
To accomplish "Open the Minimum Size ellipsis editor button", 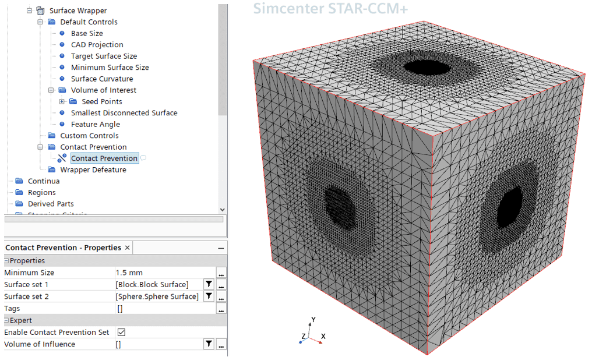I will pyautogui.click(x=221, y=273).
